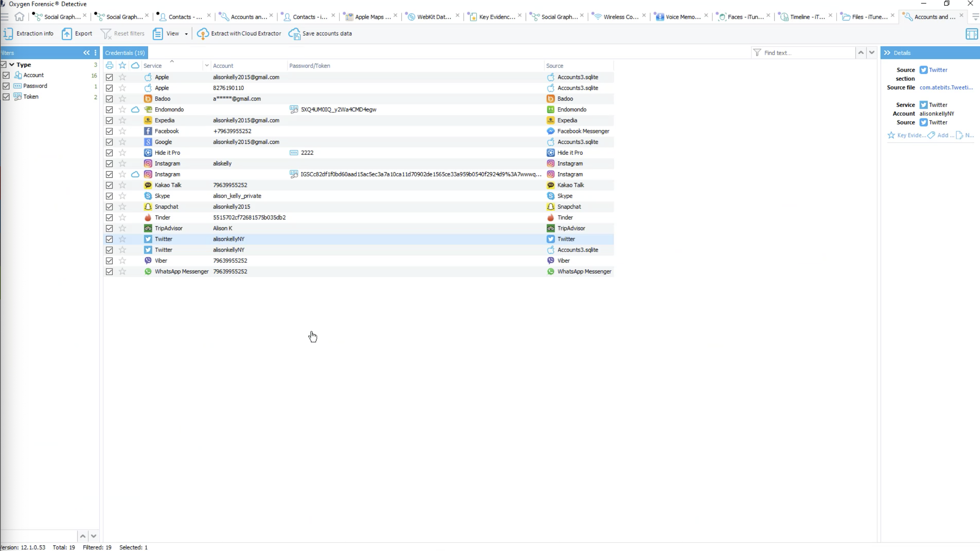Click cloud icon in Instagram token row
The height and width of the screenshot is (551, 980).
point(135,174)
